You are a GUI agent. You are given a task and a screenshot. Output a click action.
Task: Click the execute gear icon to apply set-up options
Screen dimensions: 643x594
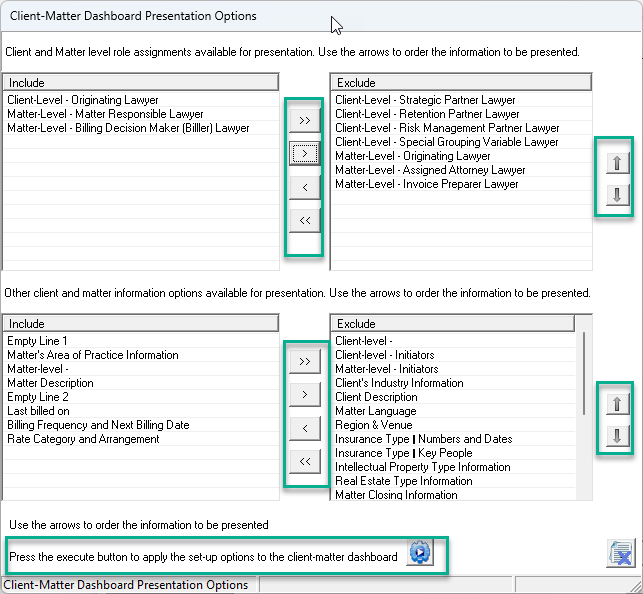(x=420, y=553)
